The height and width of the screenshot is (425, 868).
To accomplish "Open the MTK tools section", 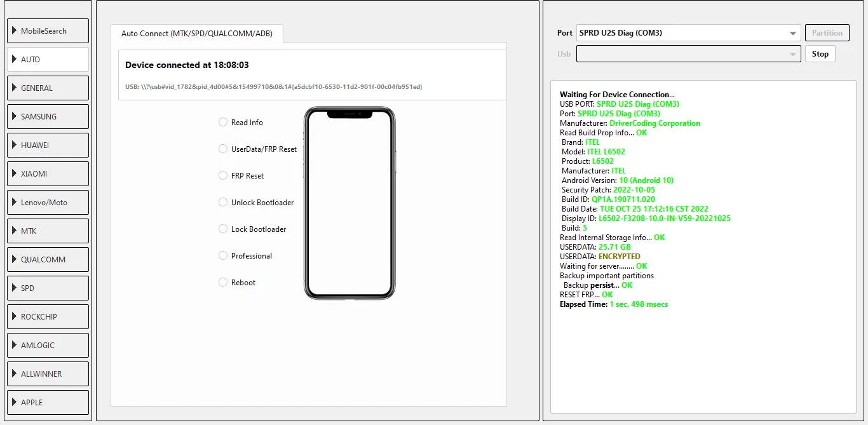I will click(x=48, y=231).
